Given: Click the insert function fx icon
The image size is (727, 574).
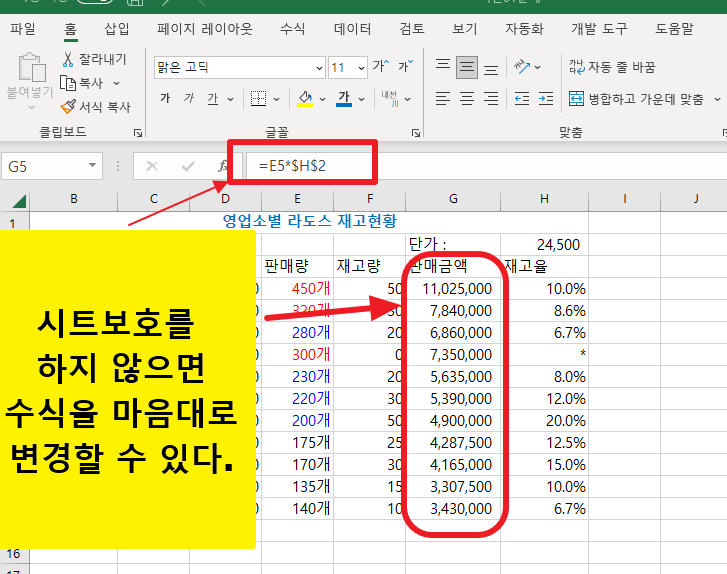Looking at the screenshot, I should 223,166.
